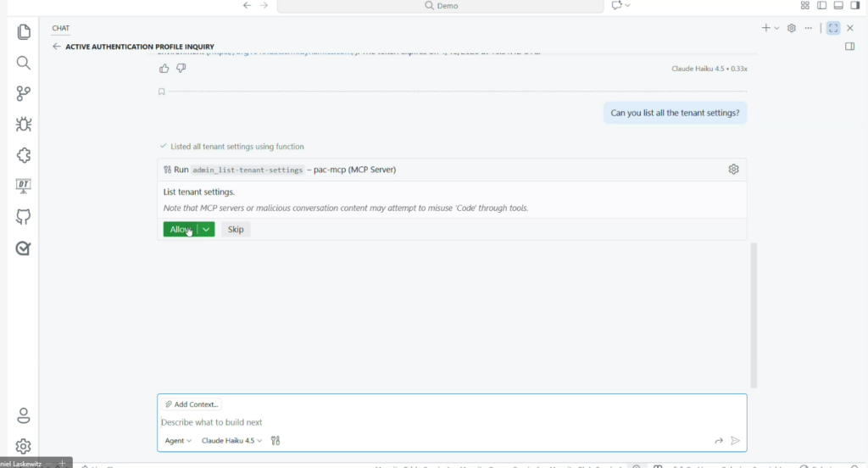This screenshot has height=468, width=868.
Task: Open the Extensions view
Action: pyautogui.click(x=23, y=155)
